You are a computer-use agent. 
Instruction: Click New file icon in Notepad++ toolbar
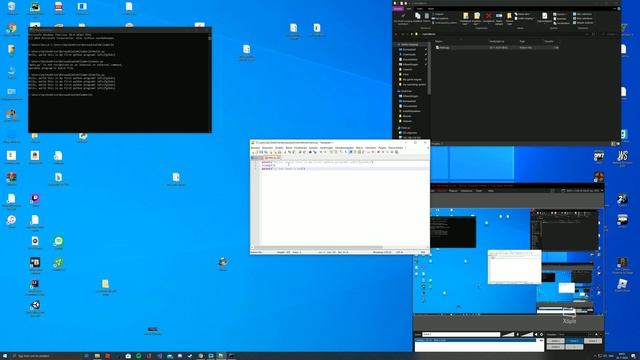[253, 152]
